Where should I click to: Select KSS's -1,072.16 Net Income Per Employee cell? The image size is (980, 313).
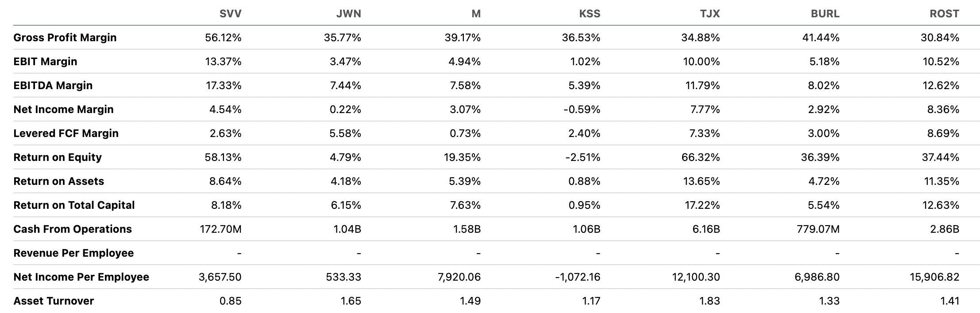click(x=578, y=277)
